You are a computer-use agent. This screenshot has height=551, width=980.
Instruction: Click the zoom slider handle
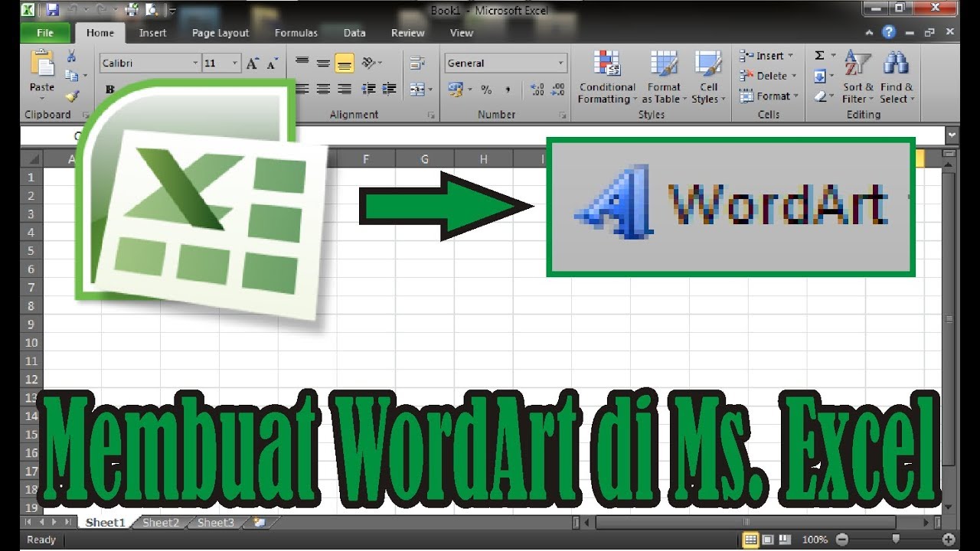(896, 540)
